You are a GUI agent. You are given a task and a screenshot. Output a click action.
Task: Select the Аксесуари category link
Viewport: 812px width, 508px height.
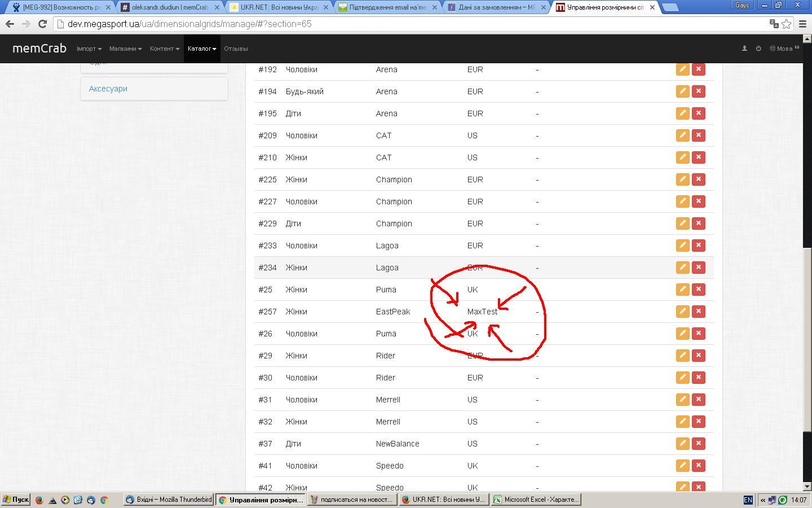(x=108, y=89)
